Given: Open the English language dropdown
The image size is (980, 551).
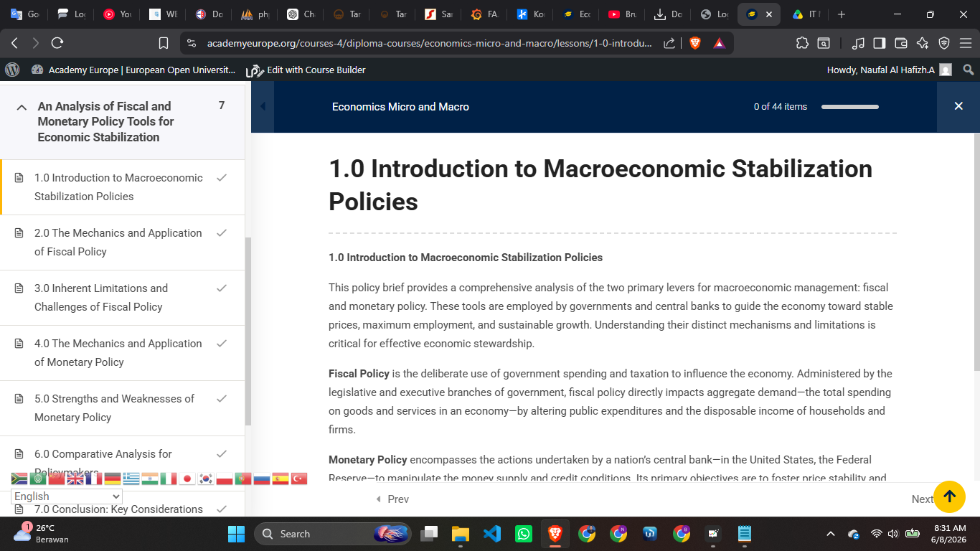Looking at the screenshot, I should pos(67,496).
